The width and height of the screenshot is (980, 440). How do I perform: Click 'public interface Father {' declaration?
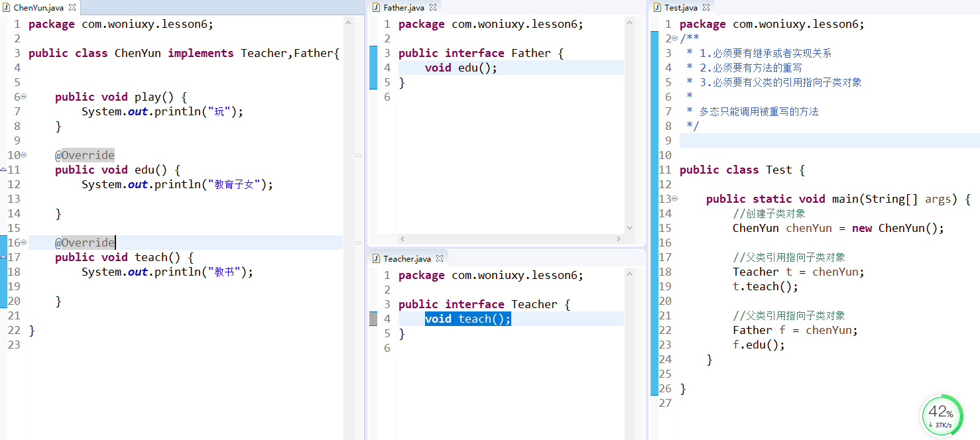click(481, 53)
